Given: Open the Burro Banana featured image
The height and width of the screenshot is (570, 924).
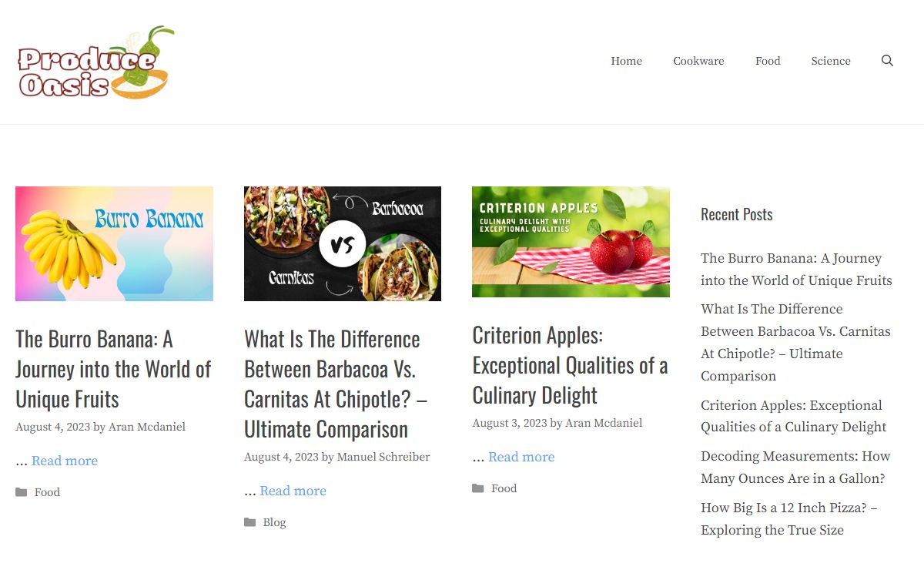Looking at the screenshot, I should pos(114,243).
